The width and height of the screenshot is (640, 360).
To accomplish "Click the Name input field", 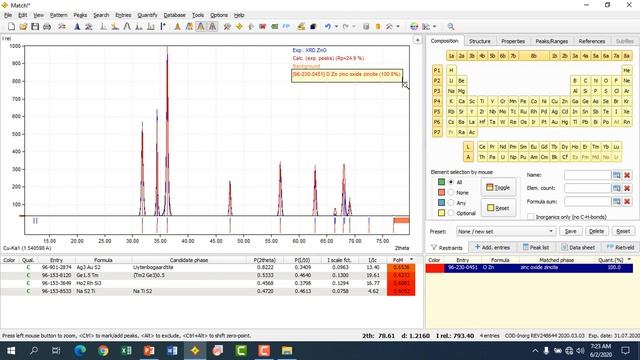I will [x=587, y=175].
